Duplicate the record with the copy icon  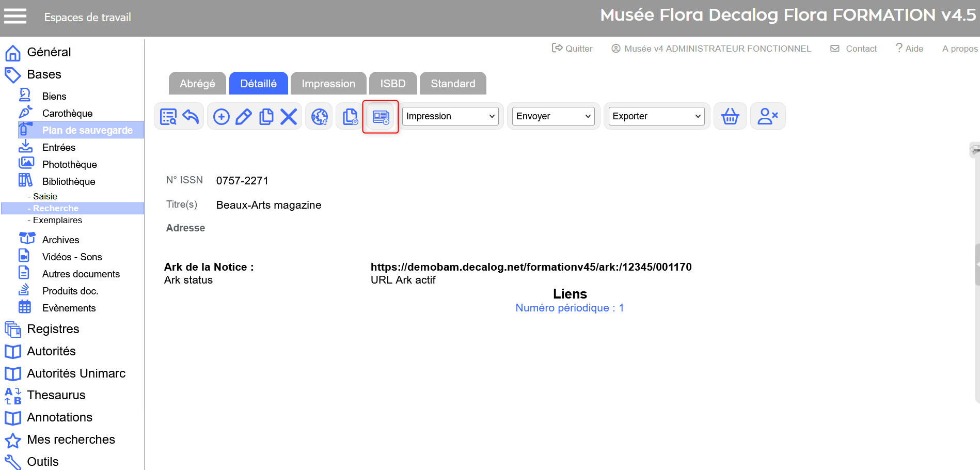(266, 117)
